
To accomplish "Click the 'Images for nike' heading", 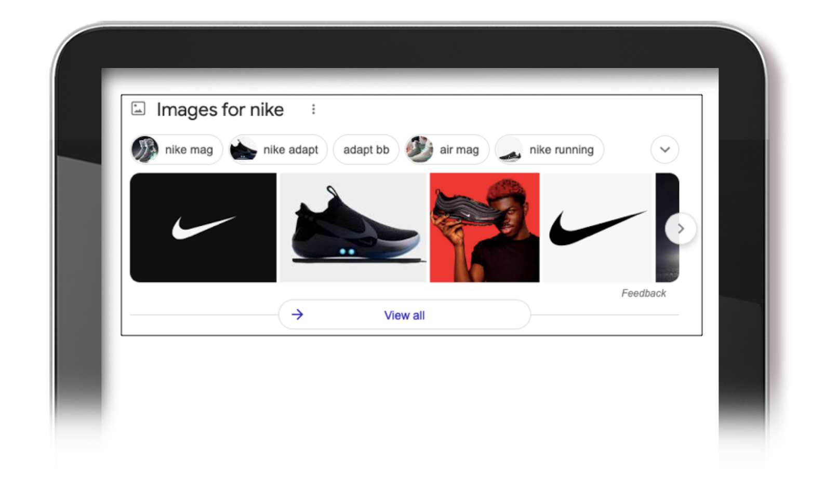I will point(220,110).
